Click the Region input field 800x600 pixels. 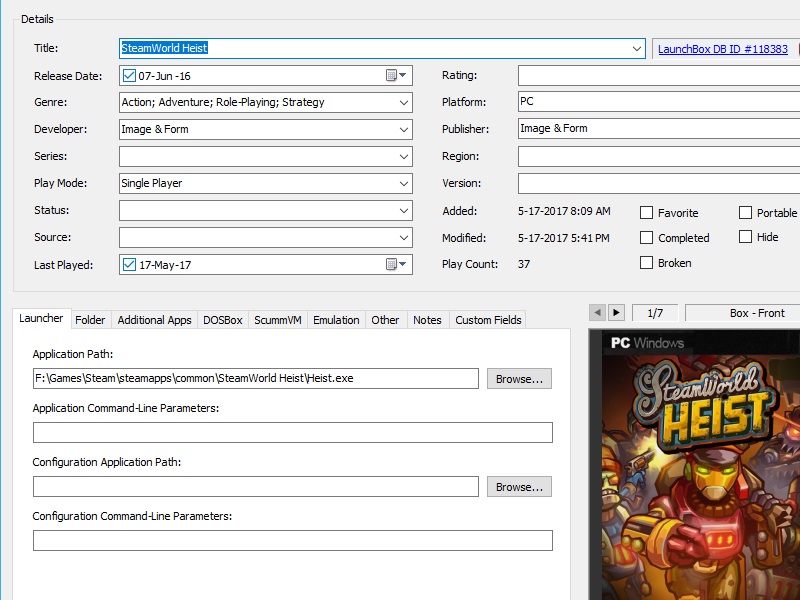pos(659,156)
